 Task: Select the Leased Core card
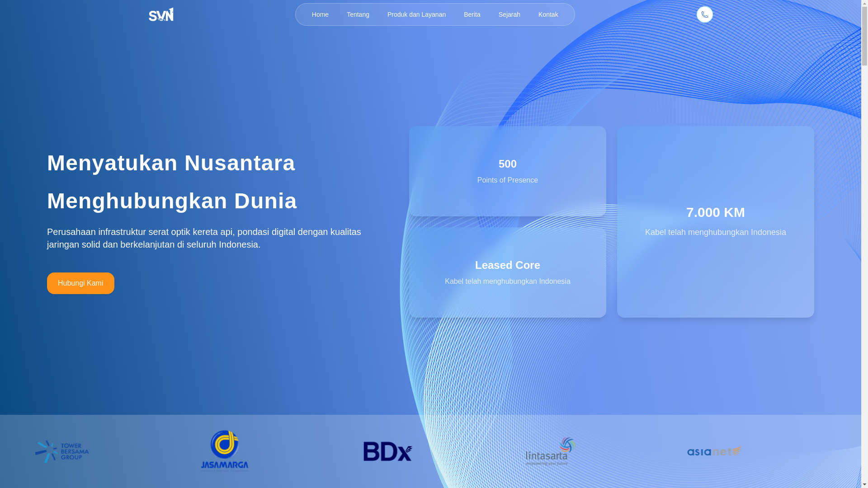tap(507, 272)
